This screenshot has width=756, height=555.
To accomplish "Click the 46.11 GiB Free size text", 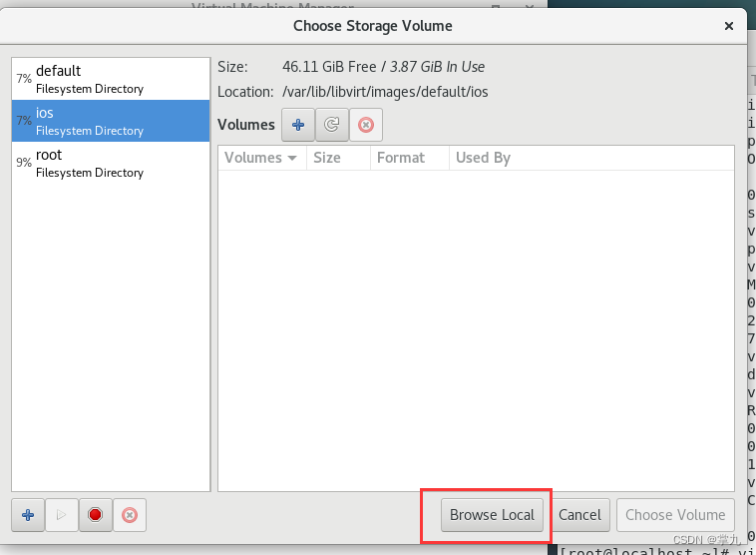I will (x=329, y=67).
